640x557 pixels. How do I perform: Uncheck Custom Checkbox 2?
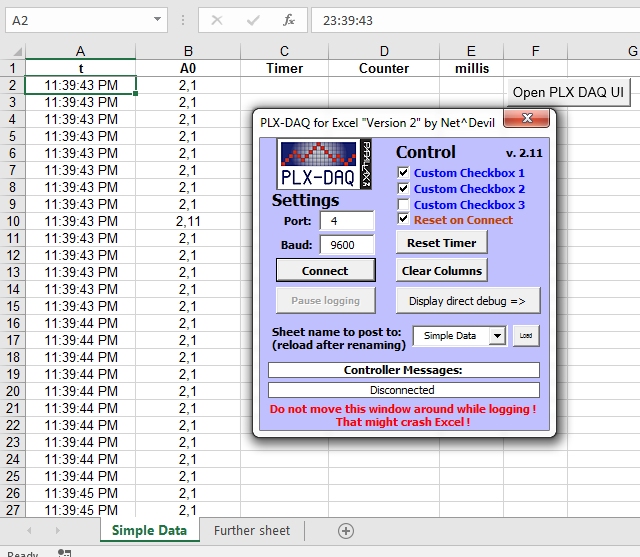point(403,188)
